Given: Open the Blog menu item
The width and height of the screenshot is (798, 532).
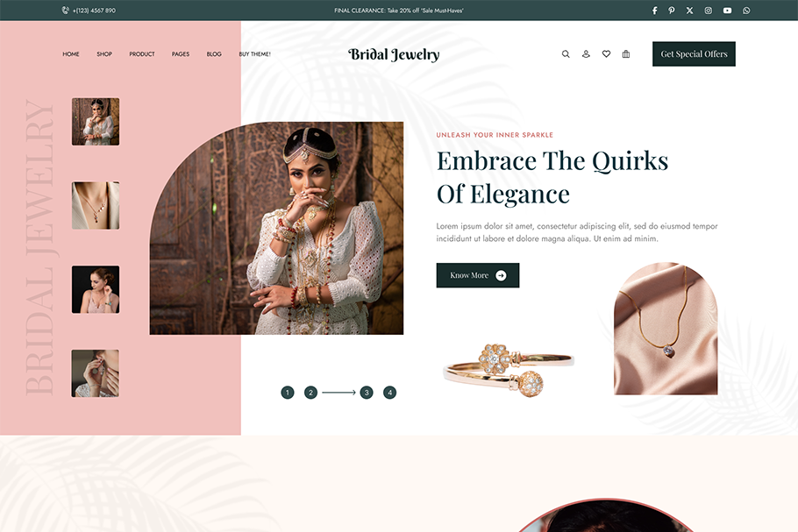Looking at the screenshot, I should pos(214,54).
